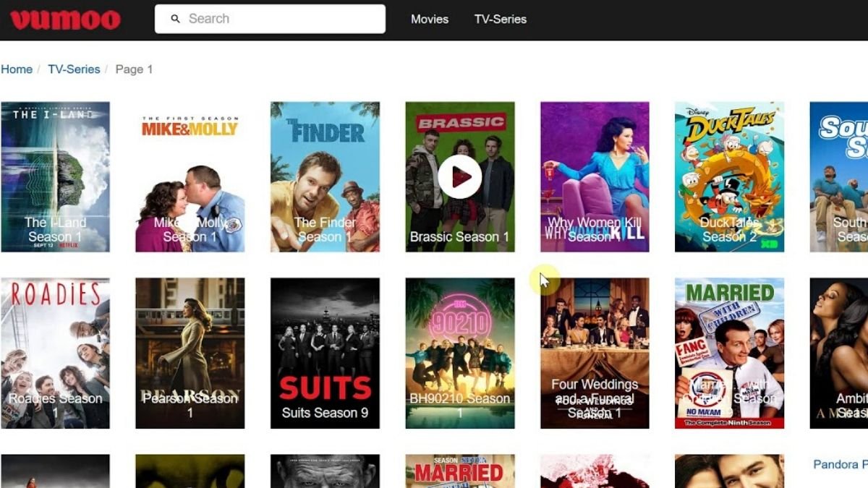Open the Movies menu item
This screenshot has width=868, height=488.
point(429,20)
